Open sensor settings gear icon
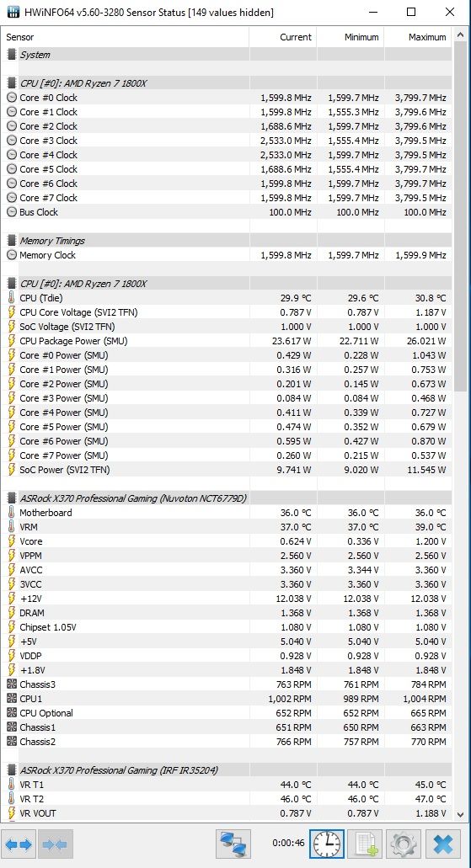The image size is (471, 868). click(404, 844)
